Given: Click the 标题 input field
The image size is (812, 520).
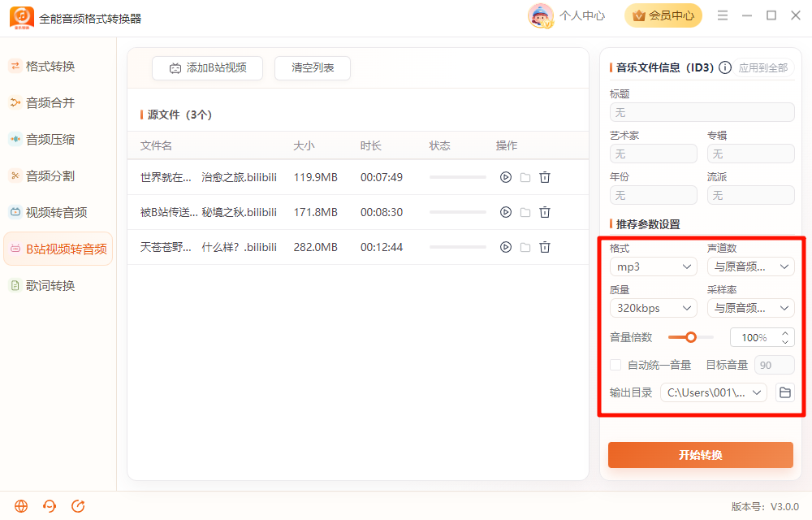Looking at the screenshot, I should tap(702, 112).
